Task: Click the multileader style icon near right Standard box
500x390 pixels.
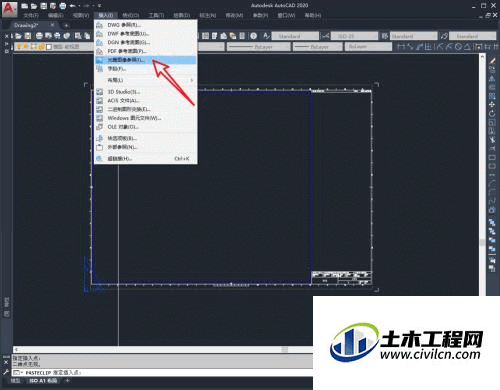Action: tap(444, 36)
